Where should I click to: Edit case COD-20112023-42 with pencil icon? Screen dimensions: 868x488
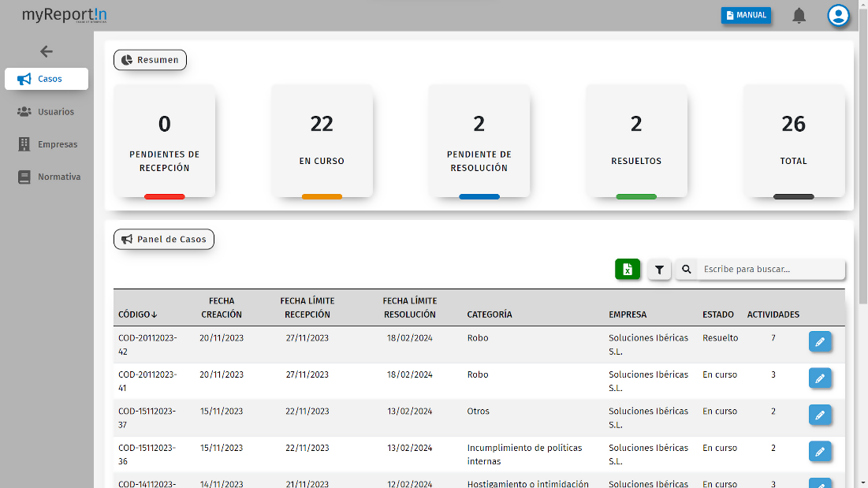(x=820, y=342)
